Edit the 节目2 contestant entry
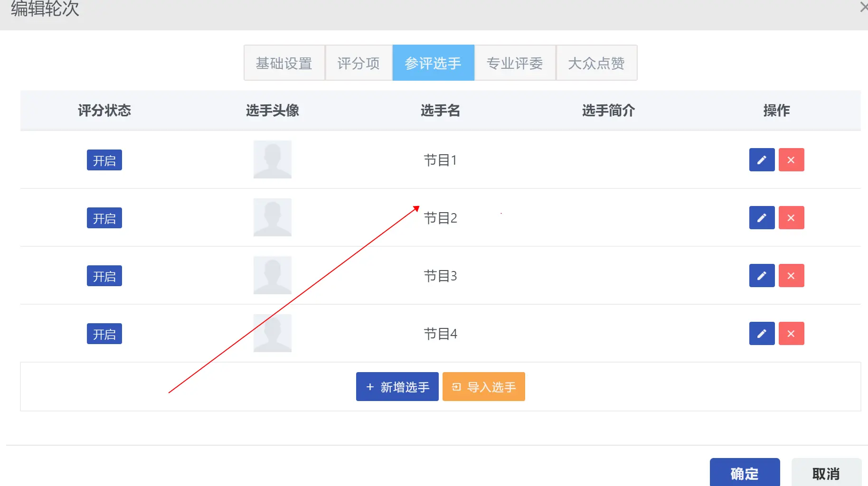The image size is (868, 486). tap(762, 218)
